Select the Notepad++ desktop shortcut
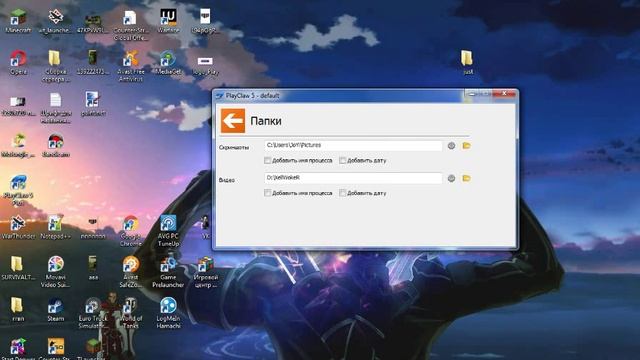640x360 pixels. coord(55,227)
